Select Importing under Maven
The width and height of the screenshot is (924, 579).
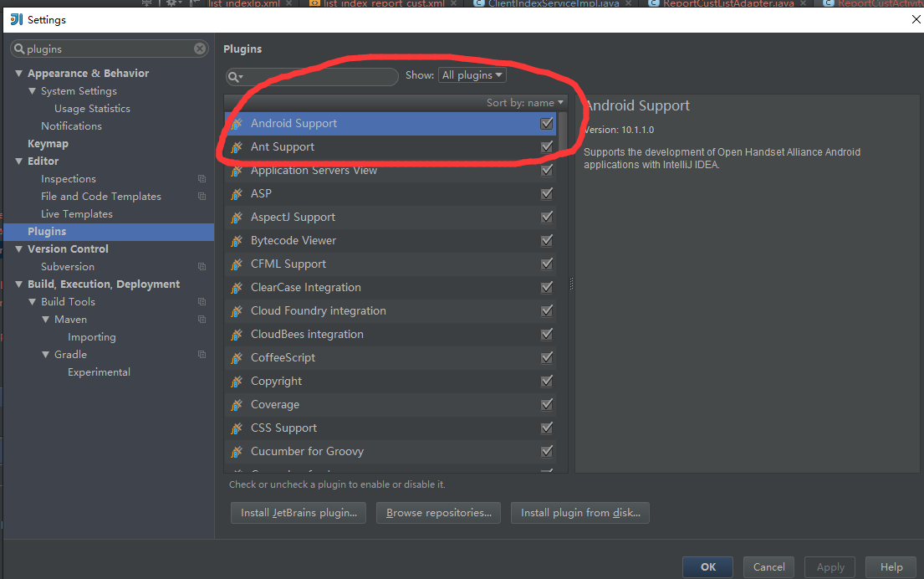[x=92, y=337]
